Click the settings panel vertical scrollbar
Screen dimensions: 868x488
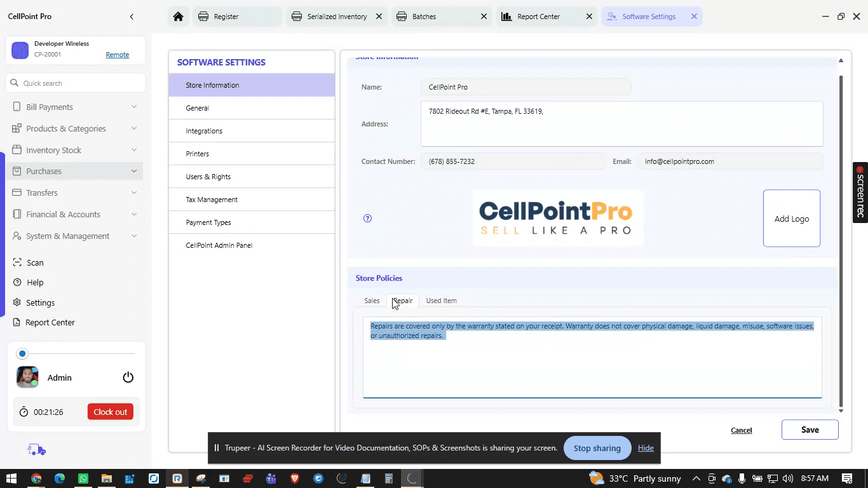(x=841, y=241)
